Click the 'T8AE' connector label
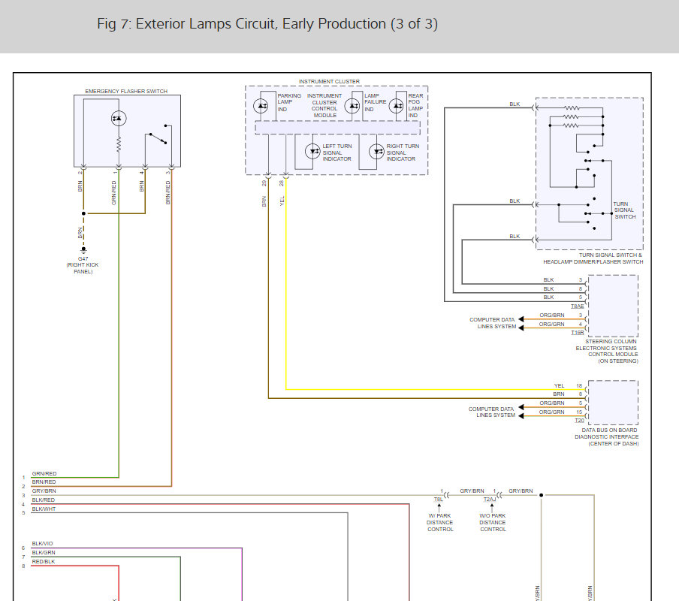The image size is (679, 616). coord(578,306)
